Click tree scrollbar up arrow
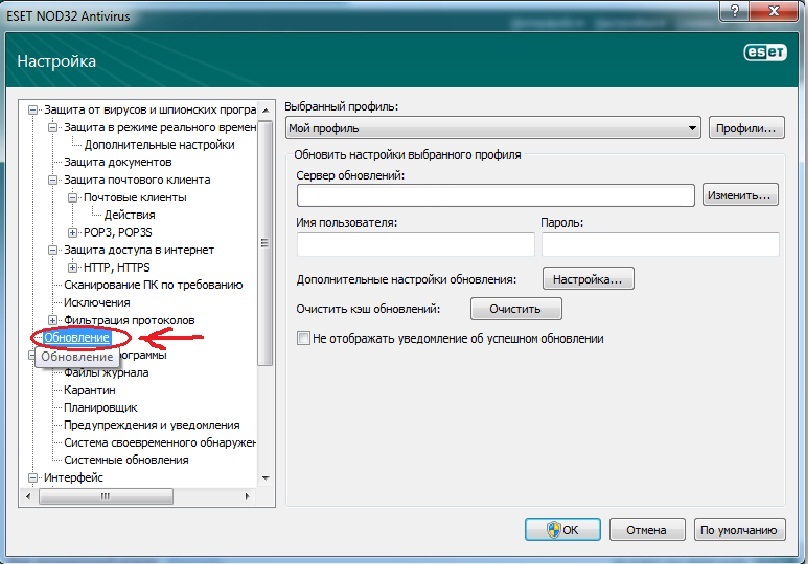 [x=265, y=110]
